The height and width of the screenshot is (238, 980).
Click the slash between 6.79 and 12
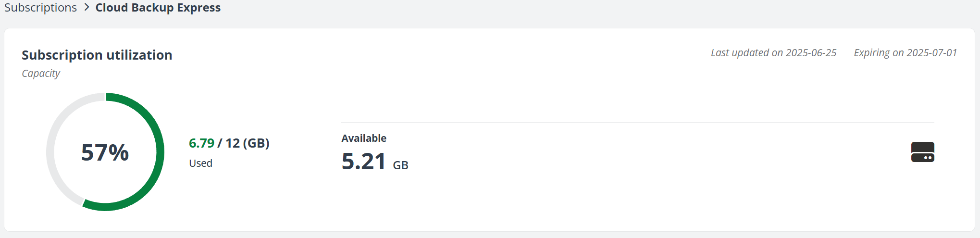point(220,143)
